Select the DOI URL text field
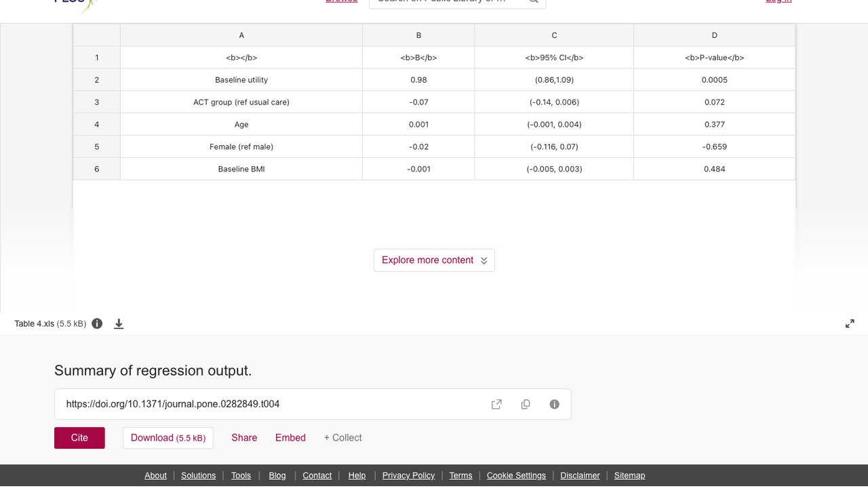 click(x=313, y=404)
